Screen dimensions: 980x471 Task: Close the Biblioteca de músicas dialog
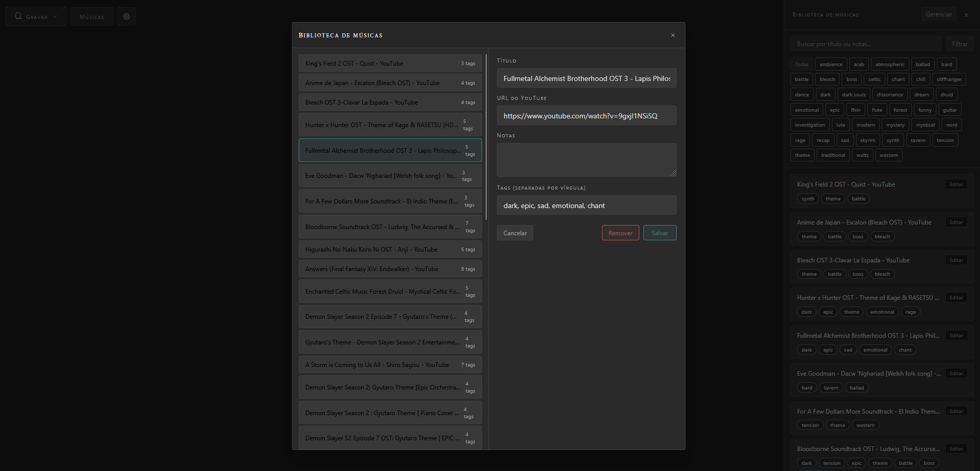pos(673,35)
